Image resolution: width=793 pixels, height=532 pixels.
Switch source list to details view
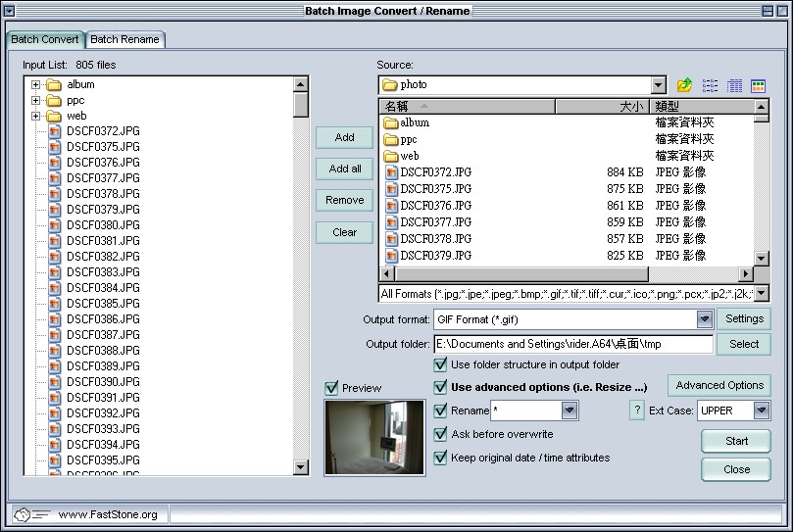point(734,86)
